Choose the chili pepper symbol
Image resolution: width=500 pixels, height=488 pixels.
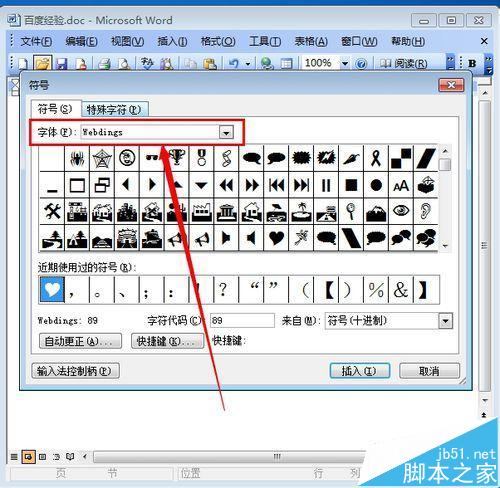click(x=351, y=158)
